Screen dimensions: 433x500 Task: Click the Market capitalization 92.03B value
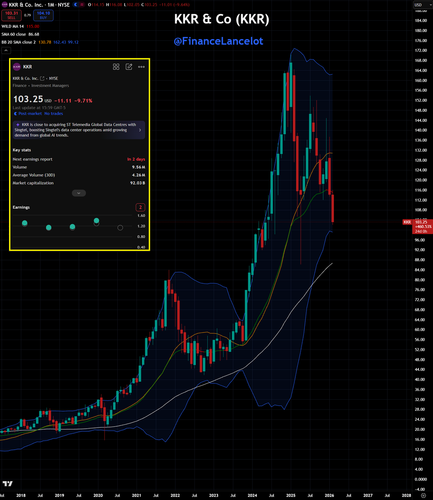(x=138, y=183)
